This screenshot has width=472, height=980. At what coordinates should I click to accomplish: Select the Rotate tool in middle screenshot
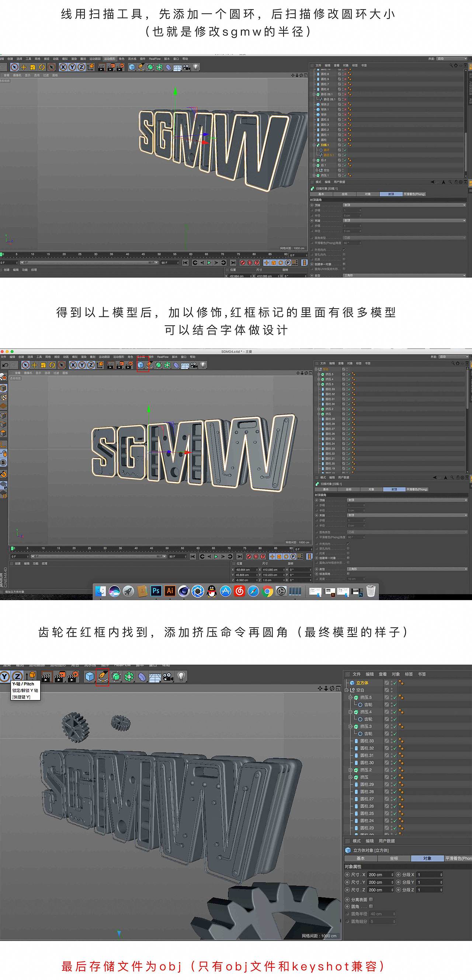pyautogui.click(x=52, y=365)
